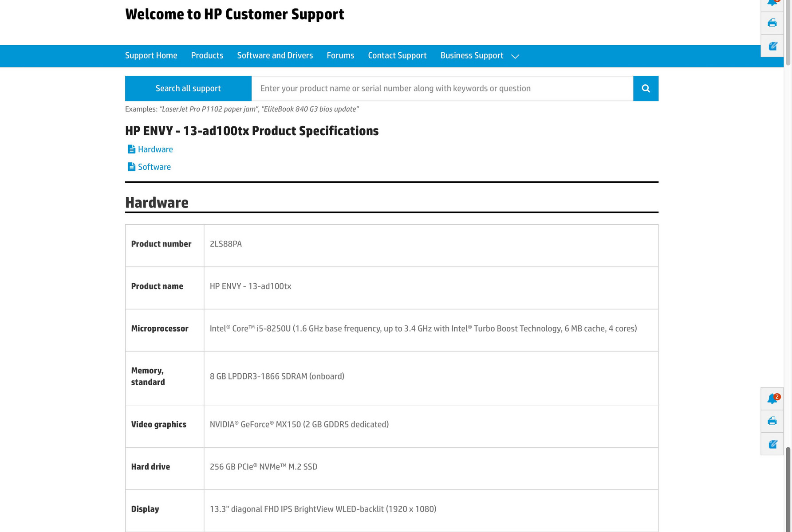Open the Support Home menu item
Viewport: 792px width, 532px height.
pyautogui.click(x=151, y=55)
